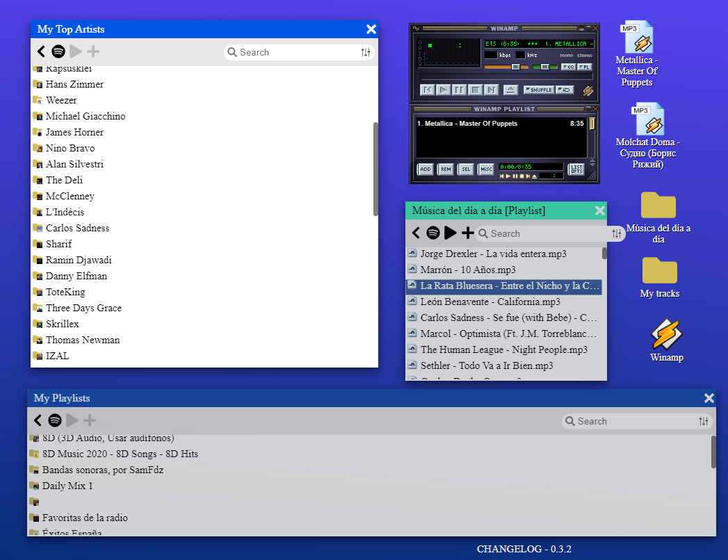728x560 pixels.
Task: Skip to next track in Winamp
Action: coord(492,90)
